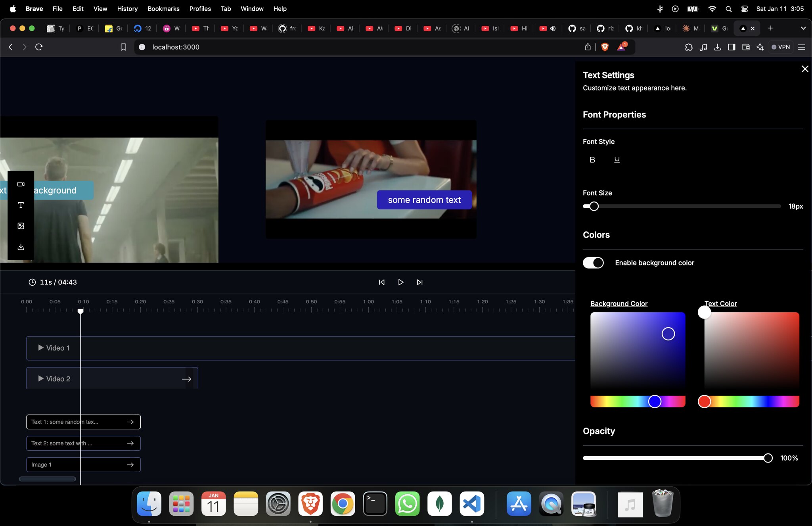Toggle Enable background color switch

pos(593,263)
